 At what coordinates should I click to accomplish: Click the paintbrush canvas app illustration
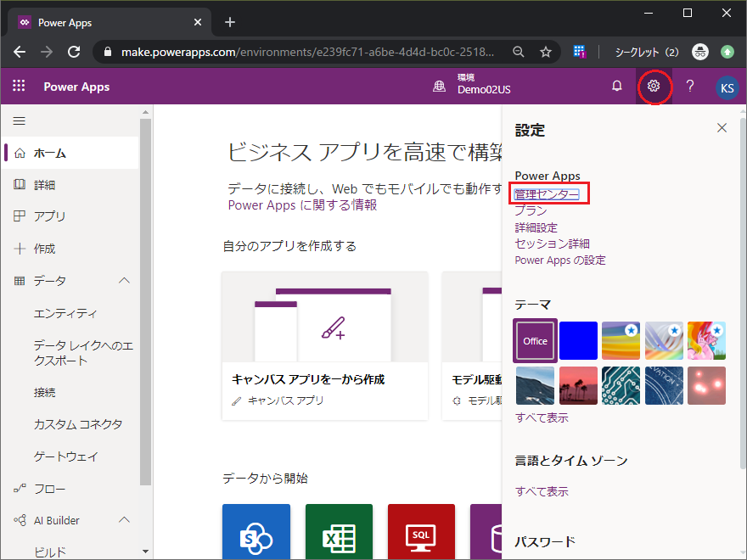pyautogui.click(x=333, y=328)
